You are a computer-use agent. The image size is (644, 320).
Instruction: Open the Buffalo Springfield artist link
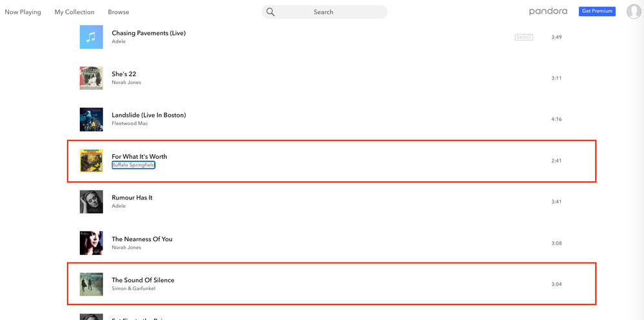click(133, 165)
